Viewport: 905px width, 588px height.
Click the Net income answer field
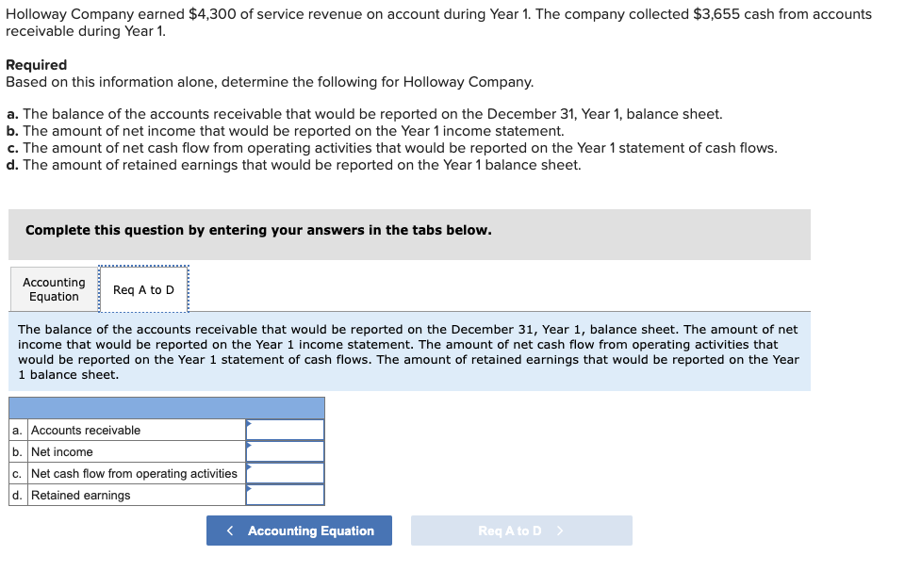tap(285, 450)
